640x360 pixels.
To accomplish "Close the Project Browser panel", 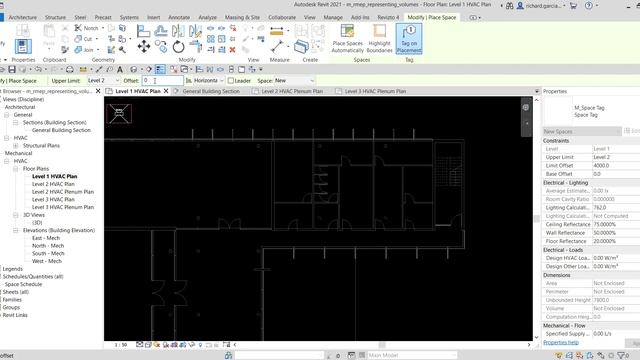I will click(x=98, y=91).
